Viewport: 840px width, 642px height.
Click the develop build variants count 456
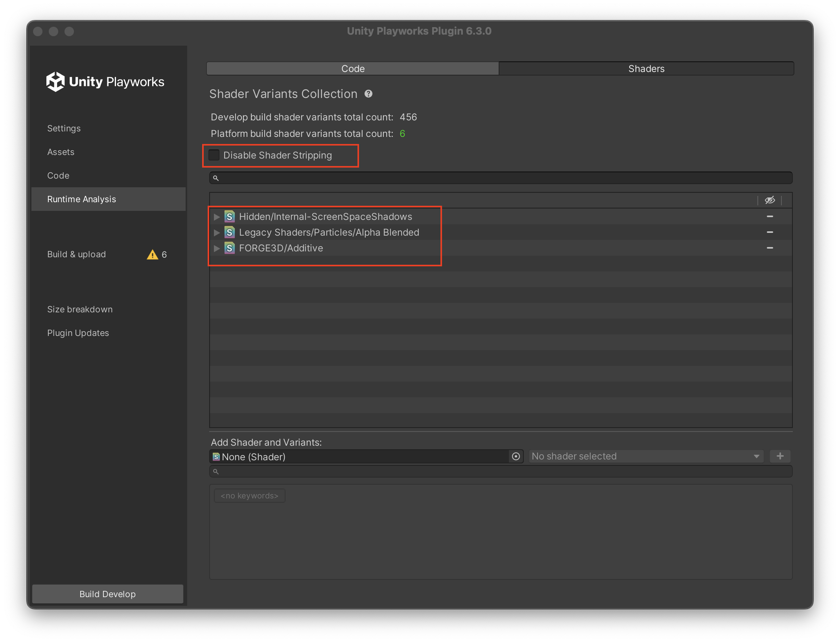(x=408, y=117)
